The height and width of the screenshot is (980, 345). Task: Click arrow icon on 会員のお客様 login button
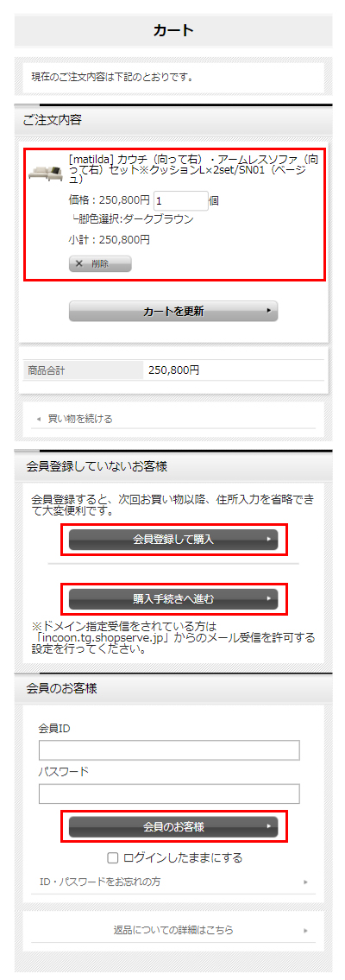click(268, 826)
